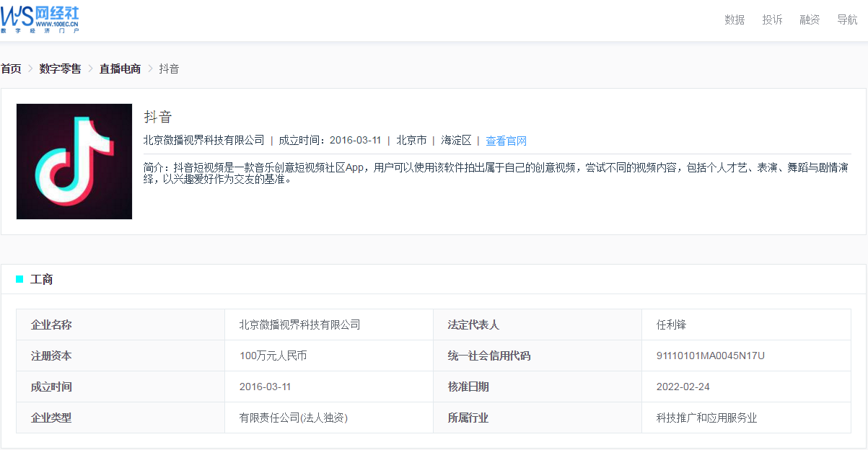Click the 工商 section heading
Image resolution: width=868 pixels, height=450 pixels.
41,279
